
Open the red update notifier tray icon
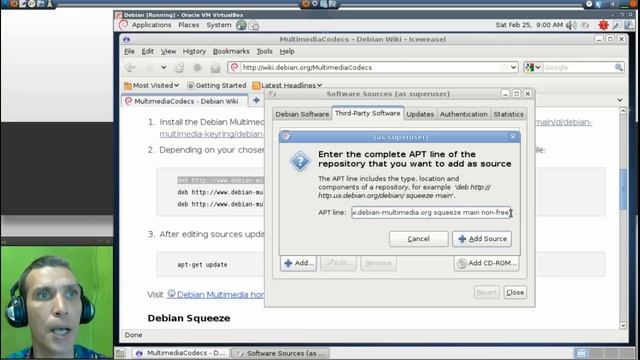(x=603, y=25)
